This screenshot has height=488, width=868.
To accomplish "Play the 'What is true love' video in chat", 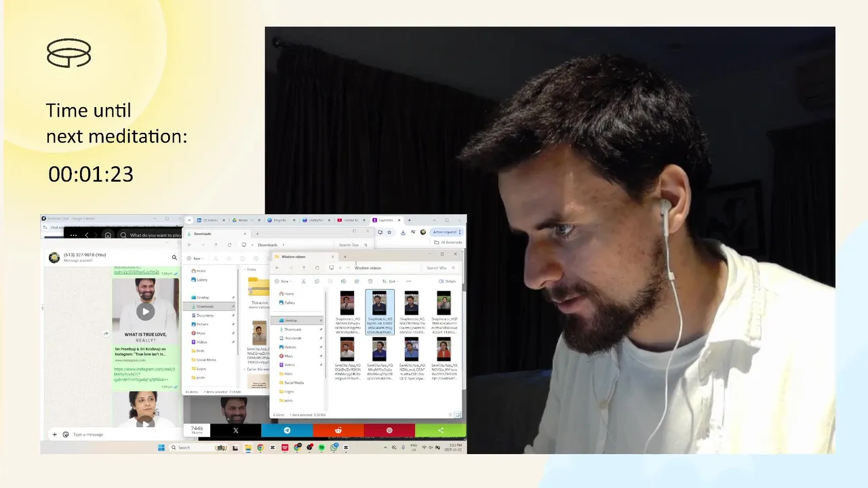I will [x=145, y=311].
